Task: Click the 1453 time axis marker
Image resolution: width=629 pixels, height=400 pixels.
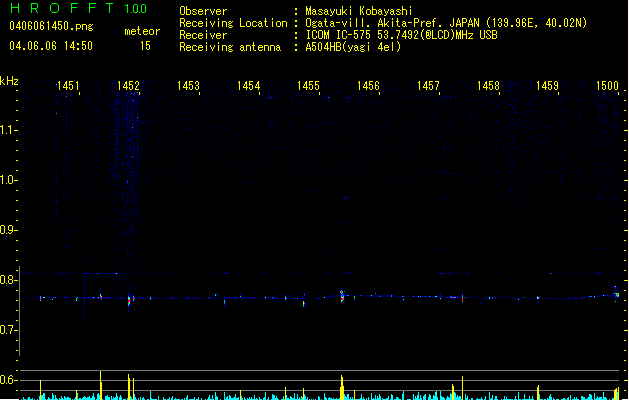Action: point(188,86)
